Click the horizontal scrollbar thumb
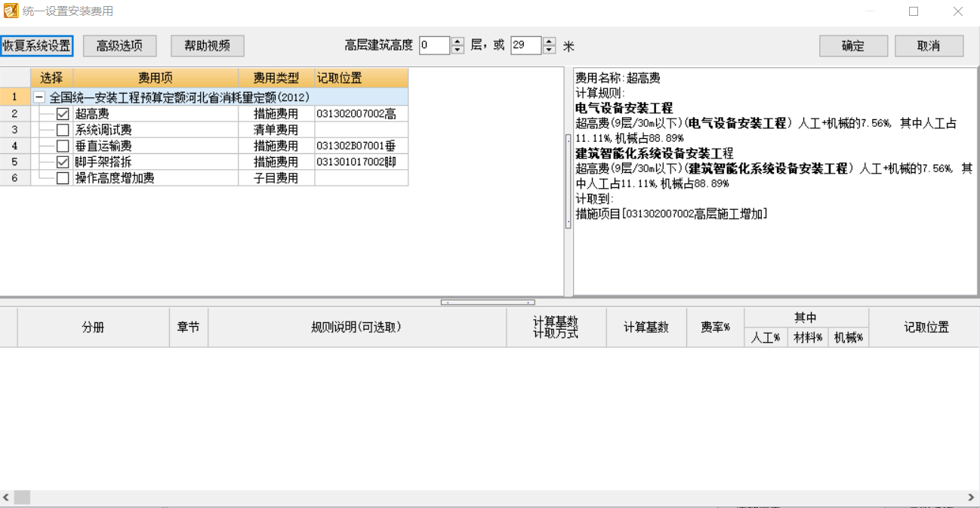Screen dimensions: 980x508 (x=22, y=497)
